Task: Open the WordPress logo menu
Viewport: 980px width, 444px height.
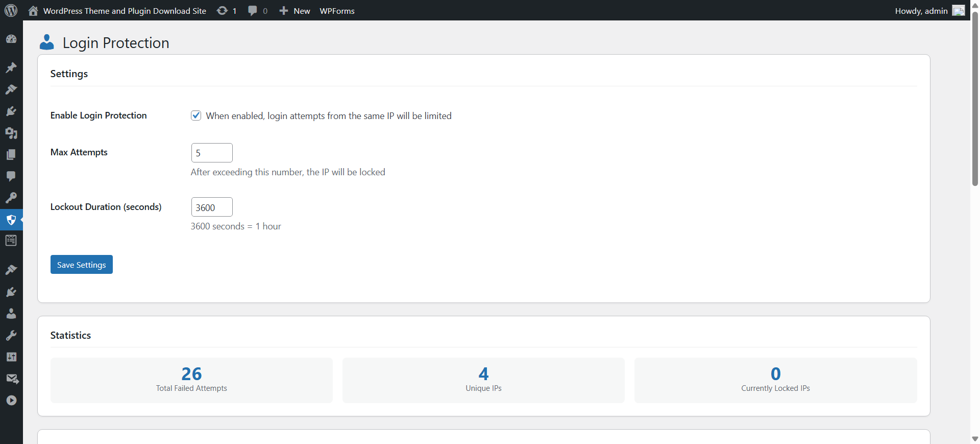Action: coord(11,10)
